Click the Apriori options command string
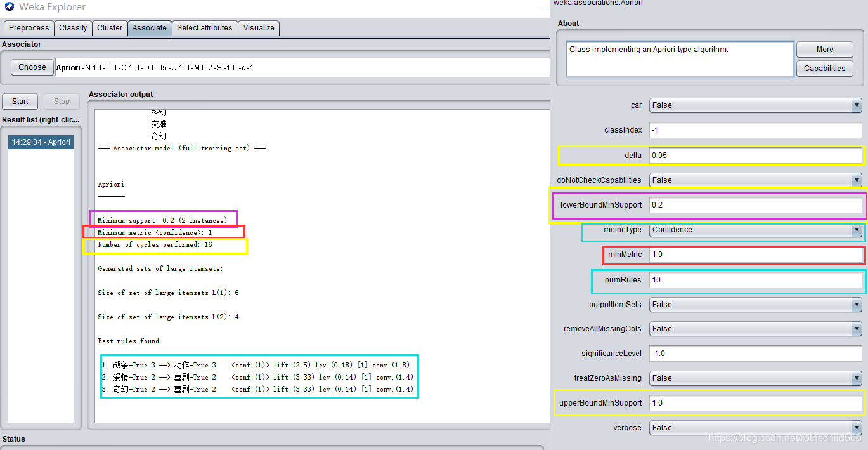The width and height of the screenshot is (868, 450). point(302,67)
